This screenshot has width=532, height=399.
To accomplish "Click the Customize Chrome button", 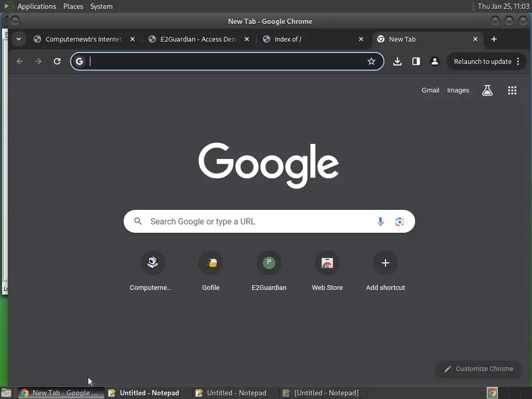I will point(478,368).
